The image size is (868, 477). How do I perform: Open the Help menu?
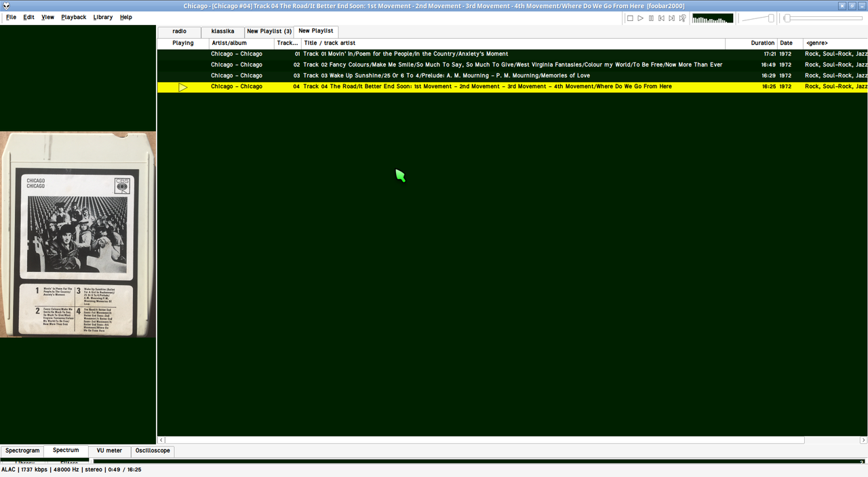[x=126, y=17]
